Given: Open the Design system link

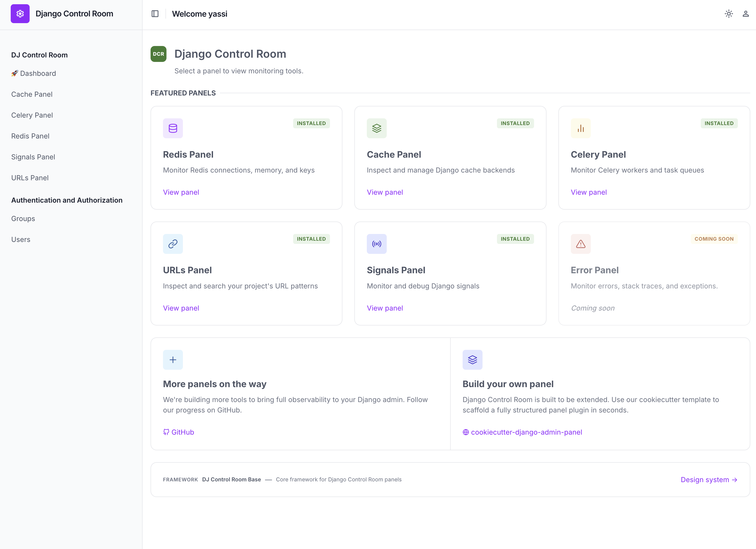Looking at the screenshot, I should click(709, 480).
